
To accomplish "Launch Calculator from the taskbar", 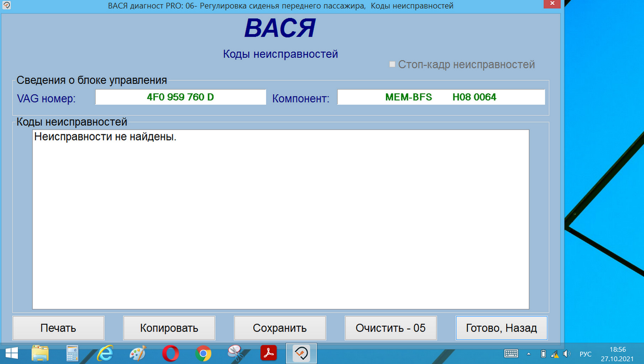I will [x=72, y=354].
